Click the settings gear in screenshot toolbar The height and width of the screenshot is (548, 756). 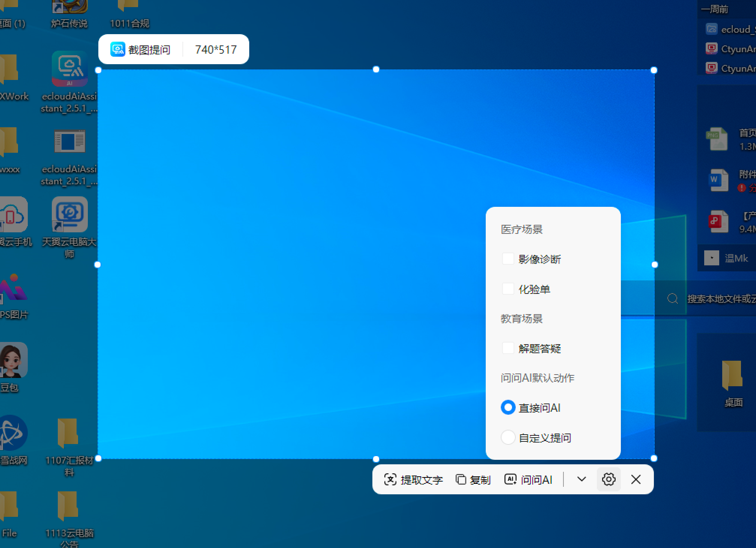coord(608,479)
